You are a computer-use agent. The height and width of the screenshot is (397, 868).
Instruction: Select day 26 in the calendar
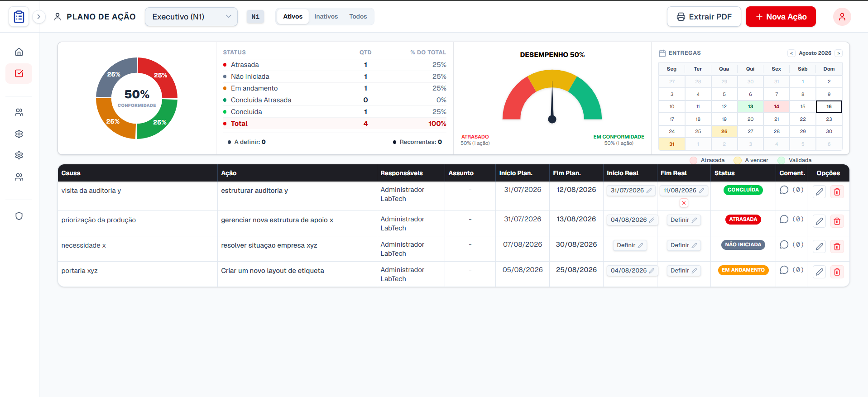(724, 131)
